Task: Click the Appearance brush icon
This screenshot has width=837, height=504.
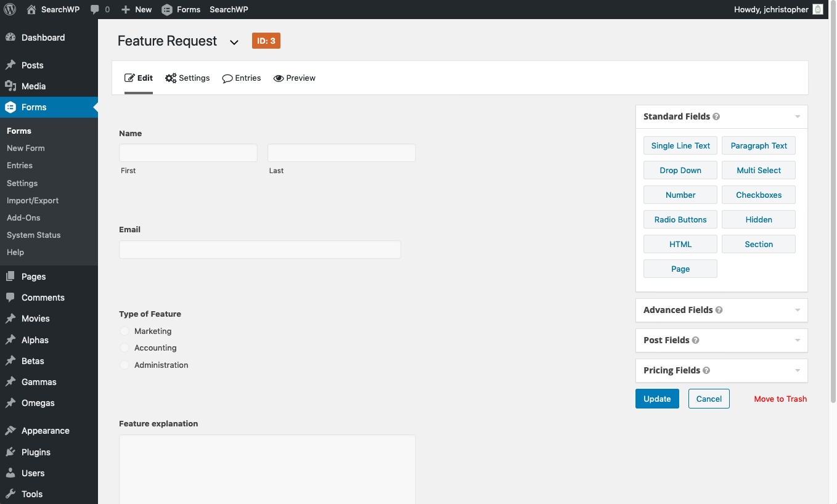Action: 10,431
